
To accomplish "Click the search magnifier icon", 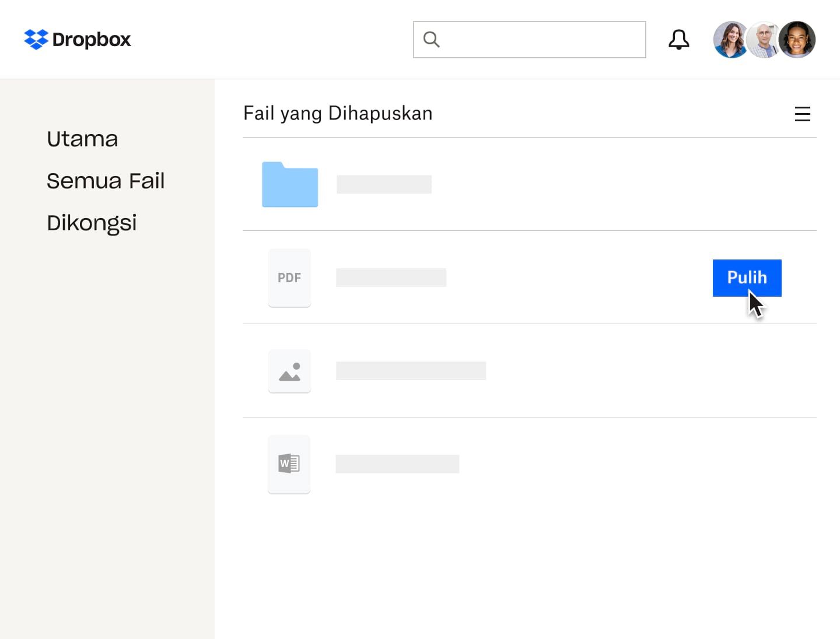I will tap(431, 39).
